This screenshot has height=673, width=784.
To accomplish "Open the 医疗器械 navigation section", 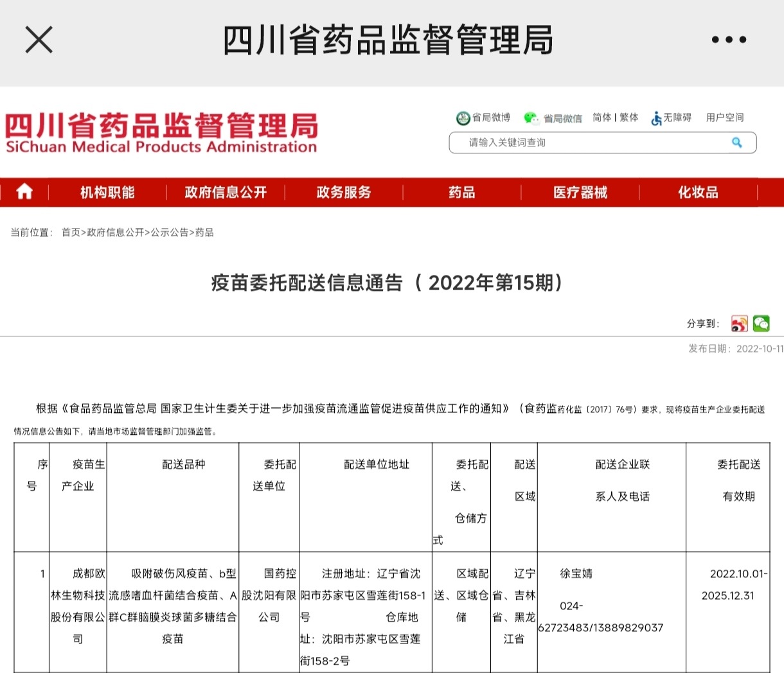I will pos(580,192).
